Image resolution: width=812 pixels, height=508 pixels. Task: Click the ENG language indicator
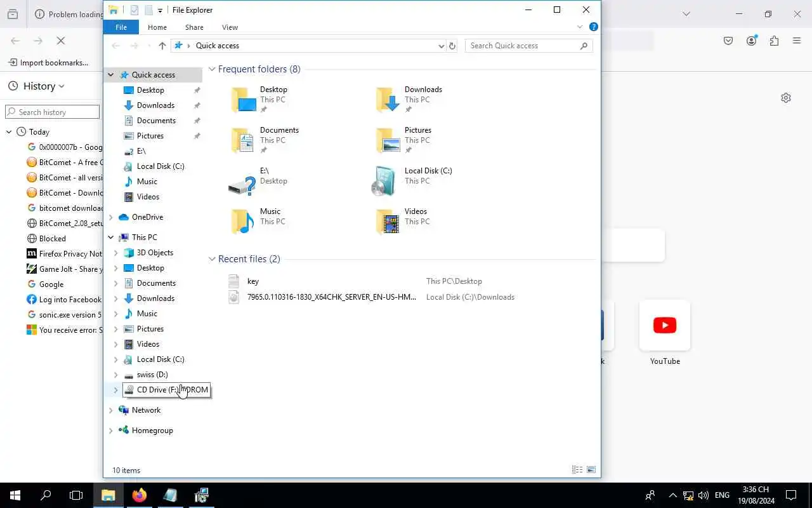click(722, 495)
